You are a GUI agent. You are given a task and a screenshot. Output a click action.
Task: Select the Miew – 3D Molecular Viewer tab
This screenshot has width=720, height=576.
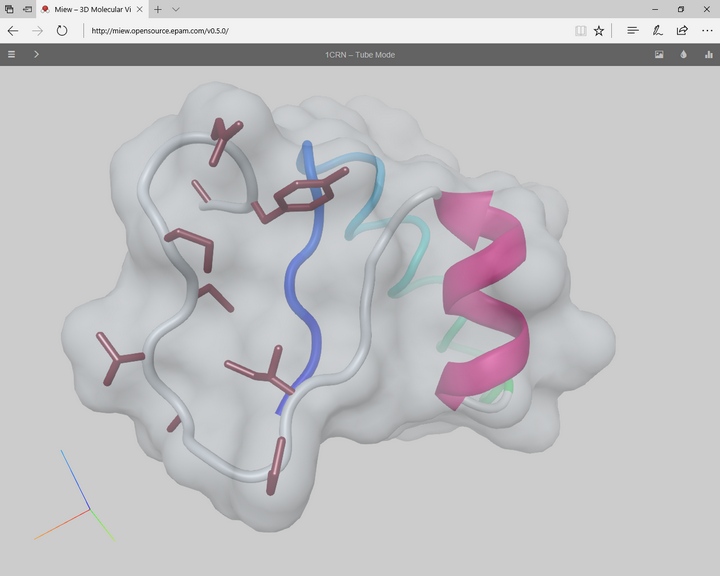coord(85,9)
